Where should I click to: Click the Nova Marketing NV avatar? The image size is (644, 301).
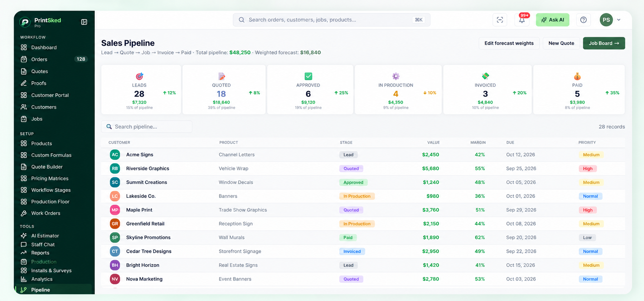coord(115,279)
